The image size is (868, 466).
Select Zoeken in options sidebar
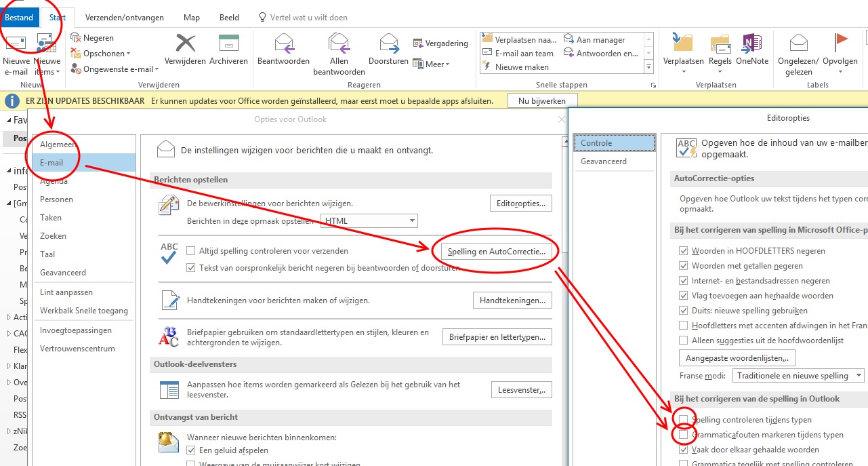[85, 236]
